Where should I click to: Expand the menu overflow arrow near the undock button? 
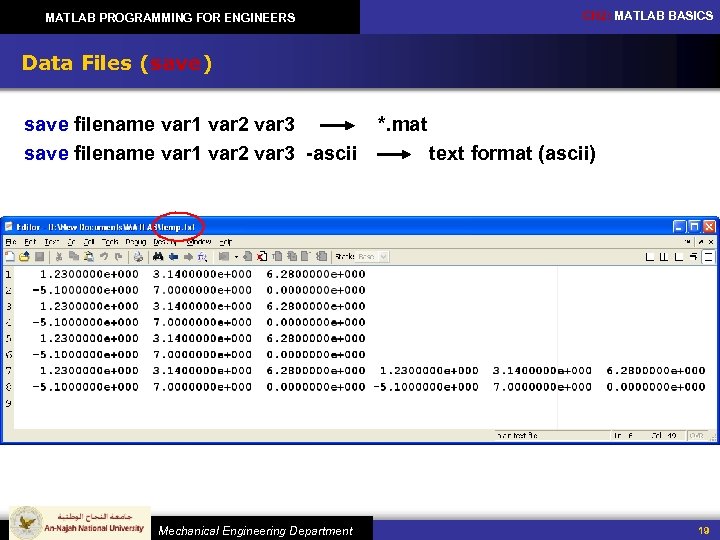tap(688, 242)
